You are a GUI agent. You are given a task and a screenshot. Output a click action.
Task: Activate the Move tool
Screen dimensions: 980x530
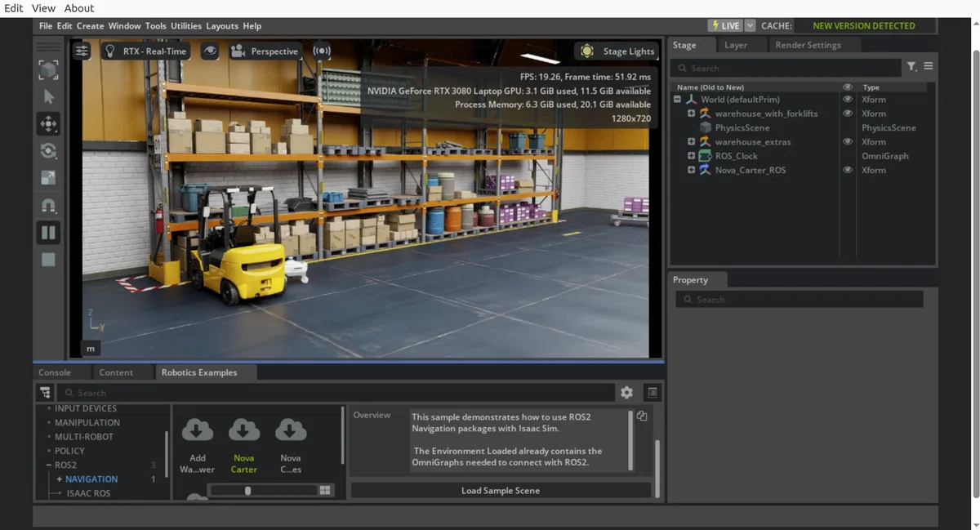click(48, 124)
